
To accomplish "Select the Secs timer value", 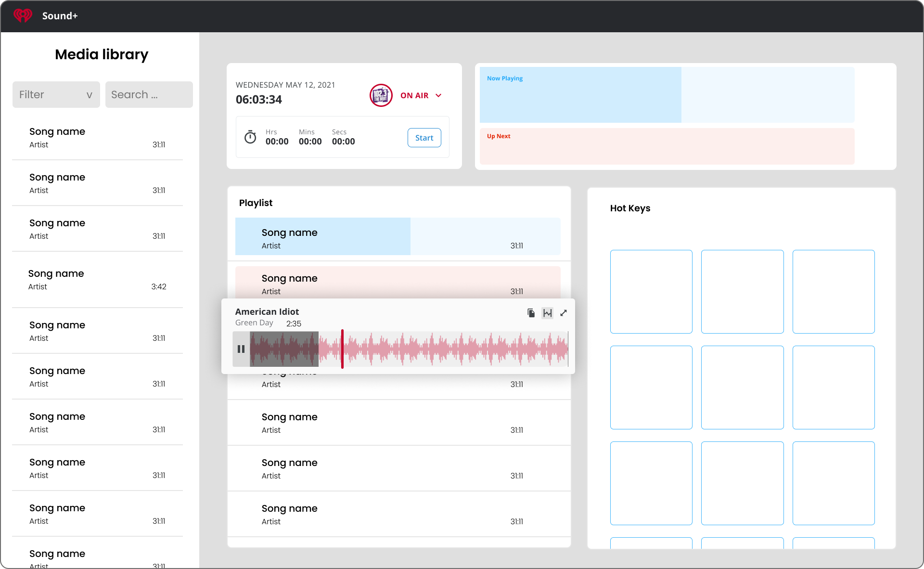I will point(343,142).
